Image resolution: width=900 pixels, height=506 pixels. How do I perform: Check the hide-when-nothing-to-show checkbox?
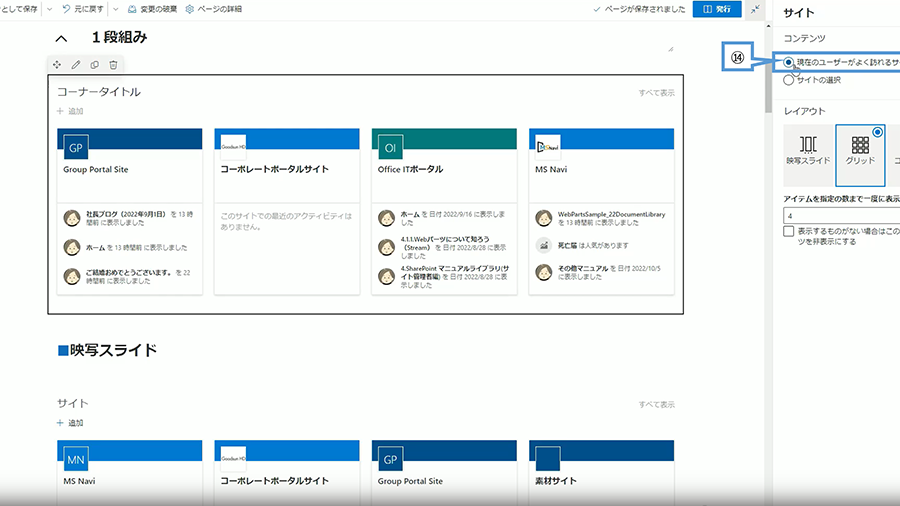(x=789, y=231)
